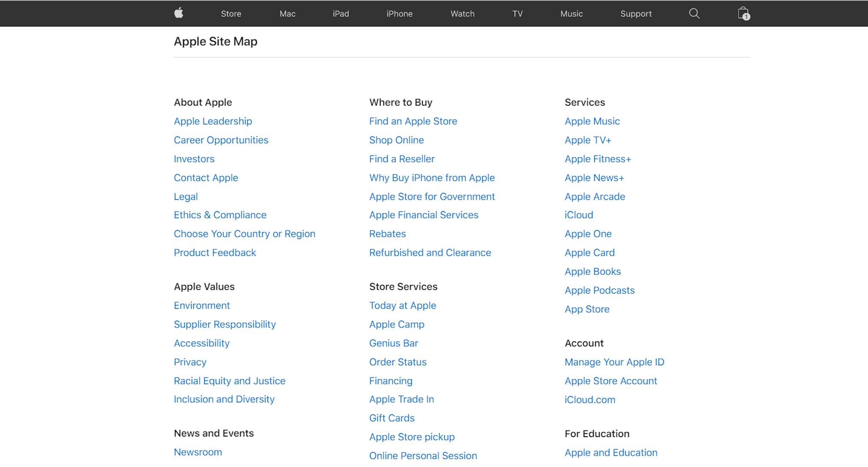The image size is (868, 467).
Task: Open Apple Trade In link
Action: 401,399
